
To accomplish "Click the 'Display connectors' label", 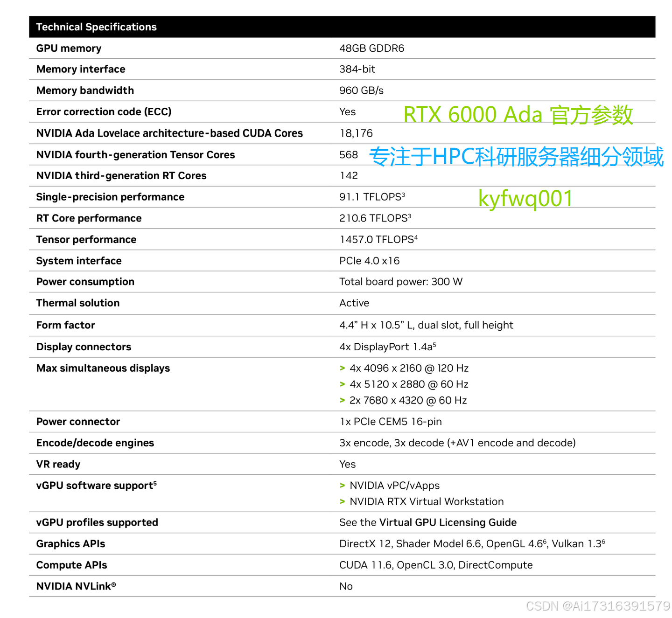I will click(x=84, y=347).
